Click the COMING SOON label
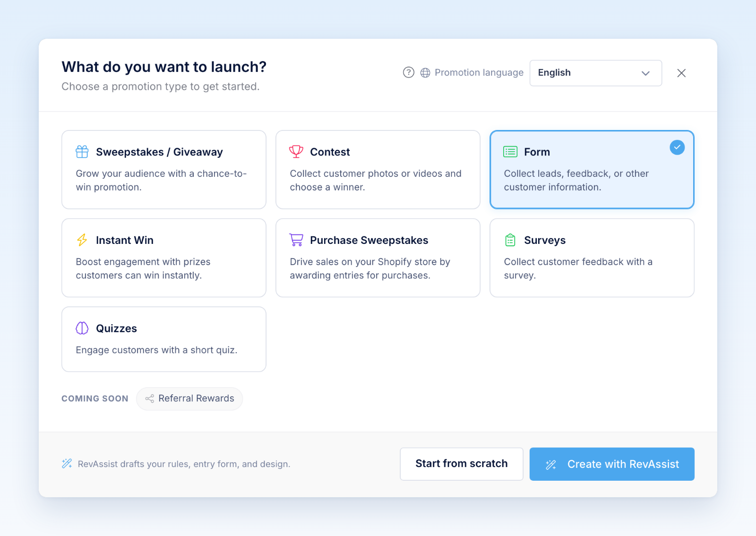 [x=95, y=398]
